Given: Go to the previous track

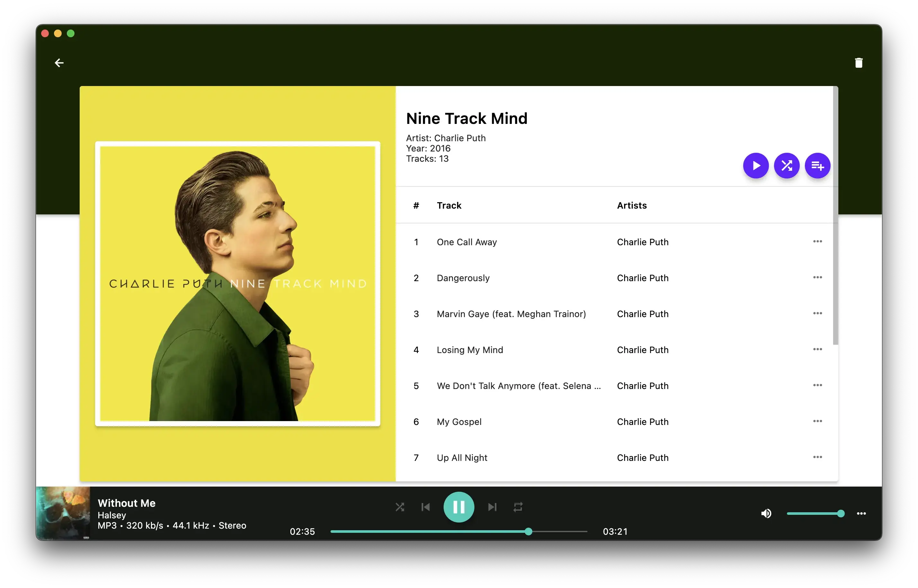Looking at the screenshot, I should tap(426, 507).
